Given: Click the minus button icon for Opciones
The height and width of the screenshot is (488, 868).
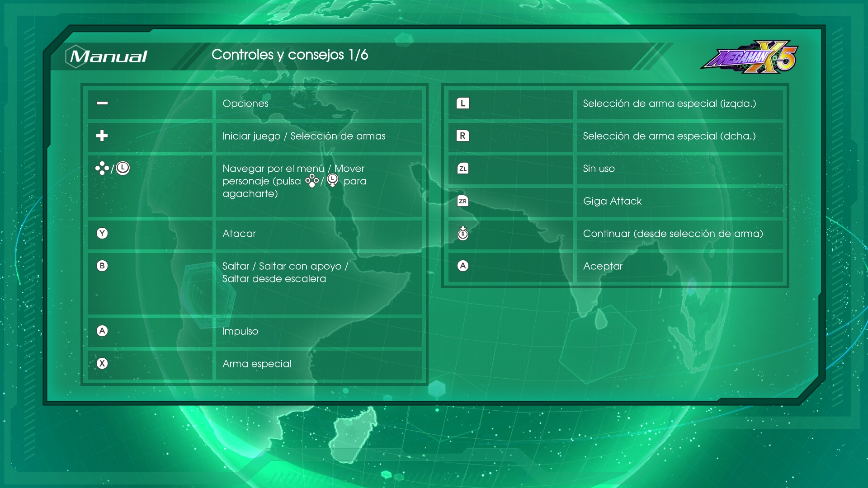Looking at the screenshot, I should 102,103.
